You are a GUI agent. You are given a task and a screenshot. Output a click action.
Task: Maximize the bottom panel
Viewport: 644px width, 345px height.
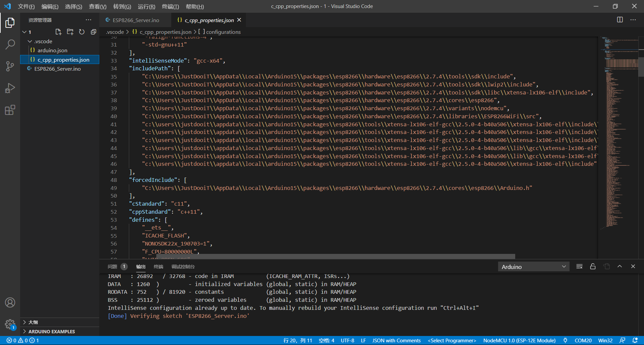click(620, 266)
